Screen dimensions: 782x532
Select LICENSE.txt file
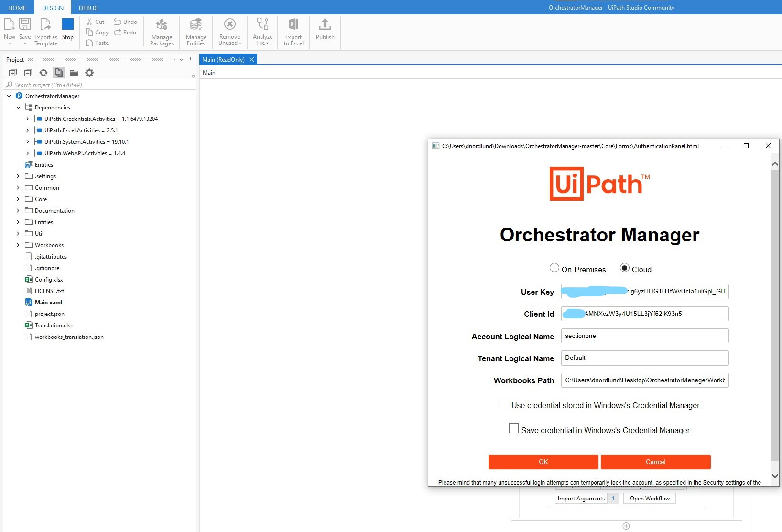click(49, 291)
